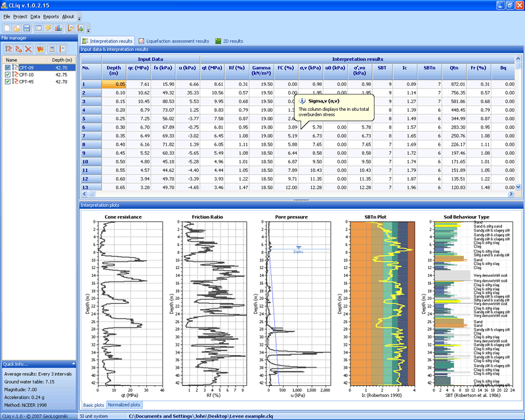Click the bar chart toolbar icon
The image size is (525, 420).
point(58,28)
